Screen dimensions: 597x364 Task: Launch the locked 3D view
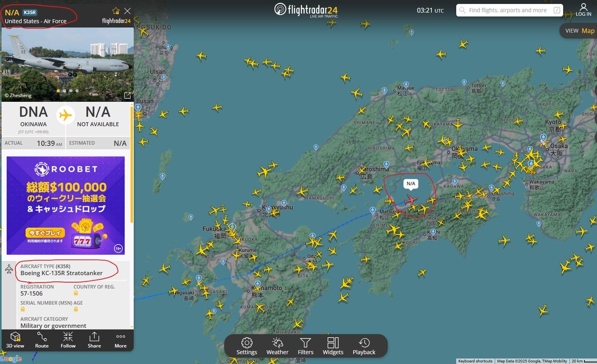coord(15,340)
